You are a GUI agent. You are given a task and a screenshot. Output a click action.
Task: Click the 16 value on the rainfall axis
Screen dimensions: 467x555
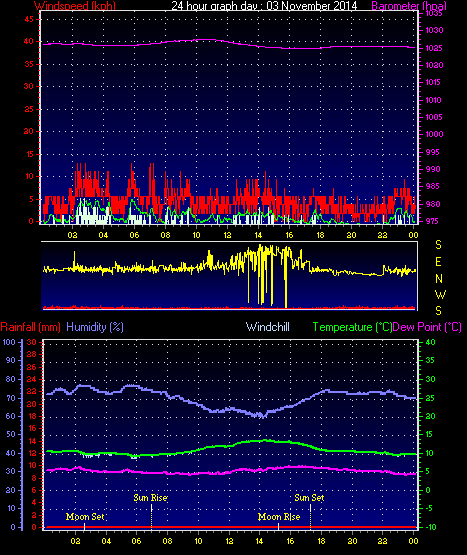32,428
